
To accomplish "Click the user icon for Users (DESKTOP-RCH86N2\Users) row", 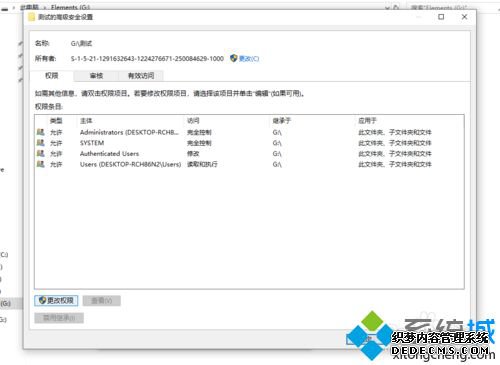I will coord(40,164).
